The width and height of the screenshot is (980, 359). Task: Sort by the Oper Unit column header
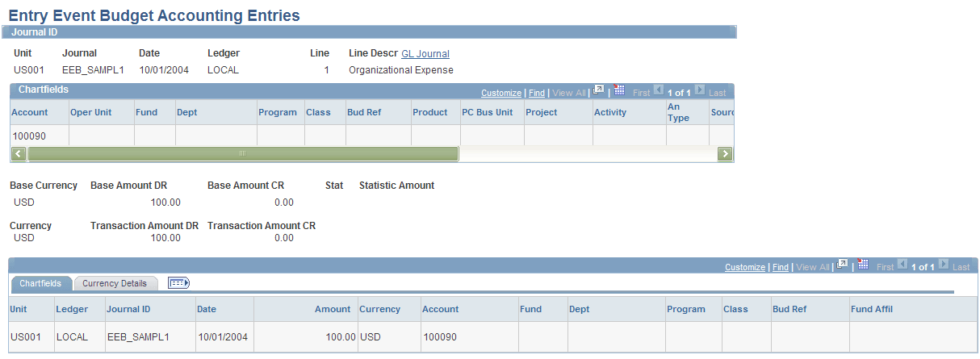[91, 112]
